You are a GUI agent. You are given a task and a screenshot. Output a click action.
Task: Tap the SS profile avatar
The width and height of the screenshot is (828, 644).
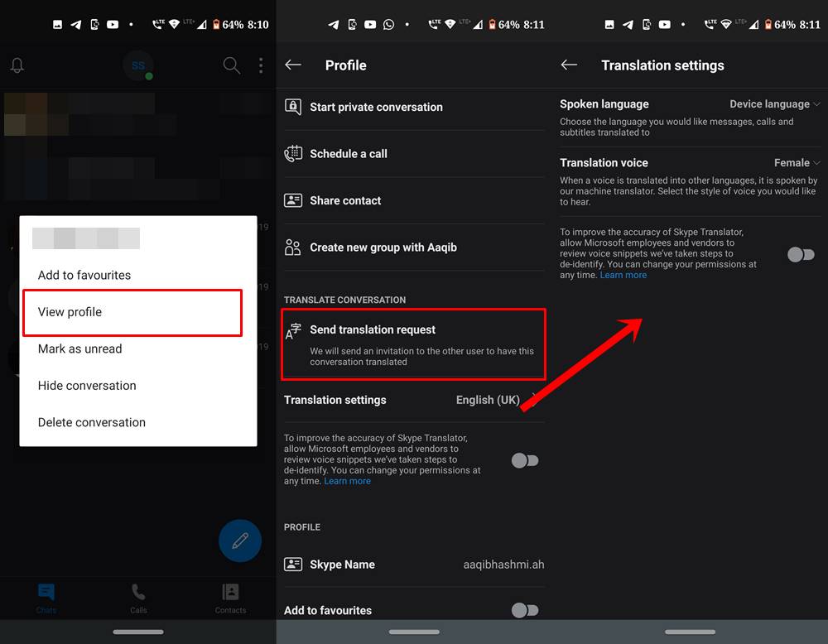(137, 65)
